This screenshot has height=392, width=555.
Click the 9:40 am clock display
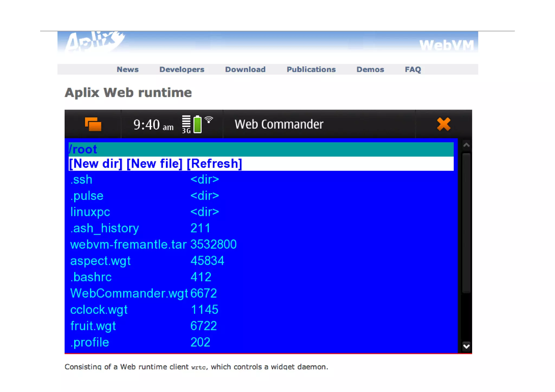(x=153, y=125)
